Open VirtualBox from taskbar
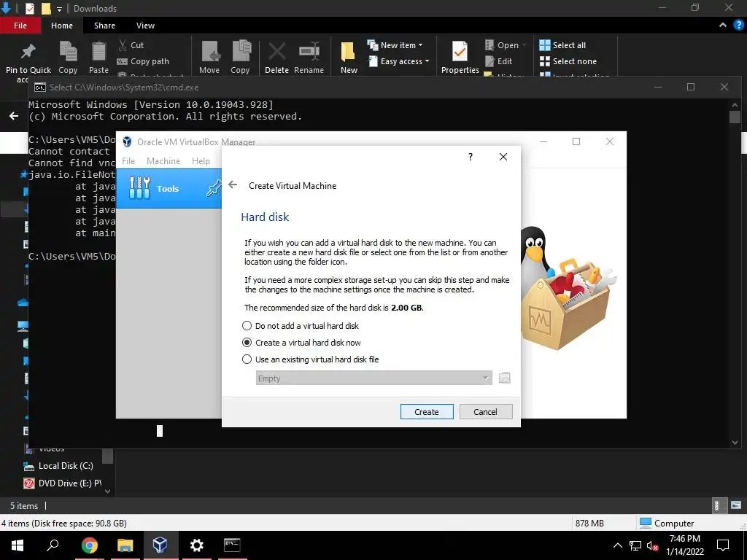Viewport: 747px width, 560px height. (160, 545)
